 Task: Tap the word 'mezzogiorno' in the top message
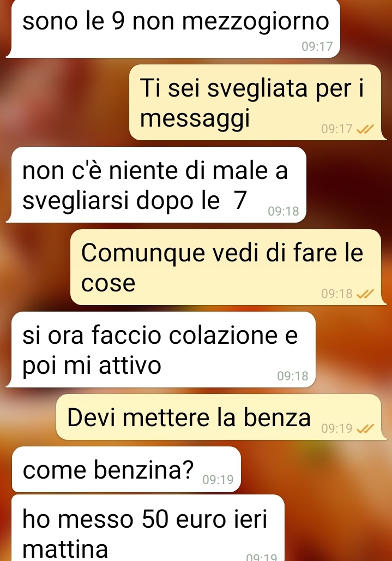coord(255,22)
